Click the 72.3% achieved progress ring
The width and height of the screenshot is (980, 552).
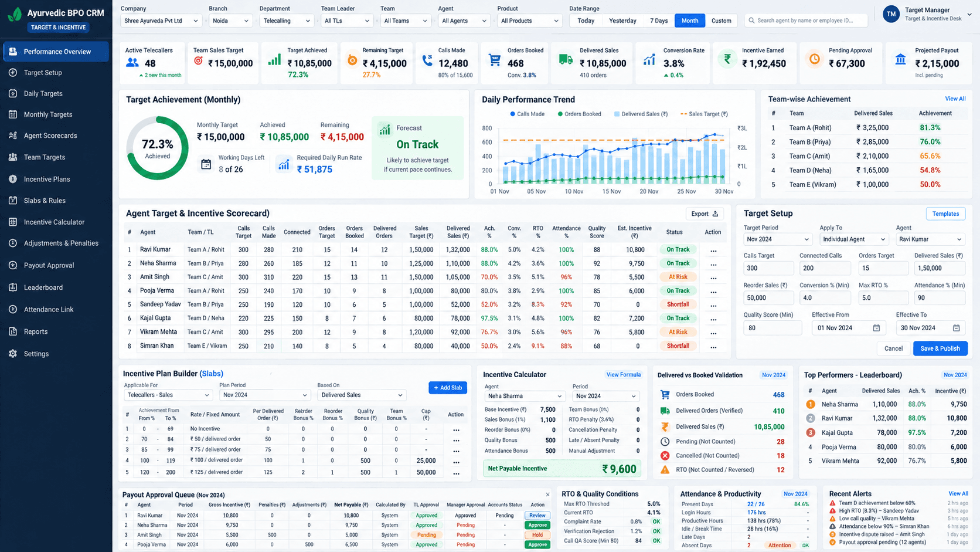(x=157, y=148)
